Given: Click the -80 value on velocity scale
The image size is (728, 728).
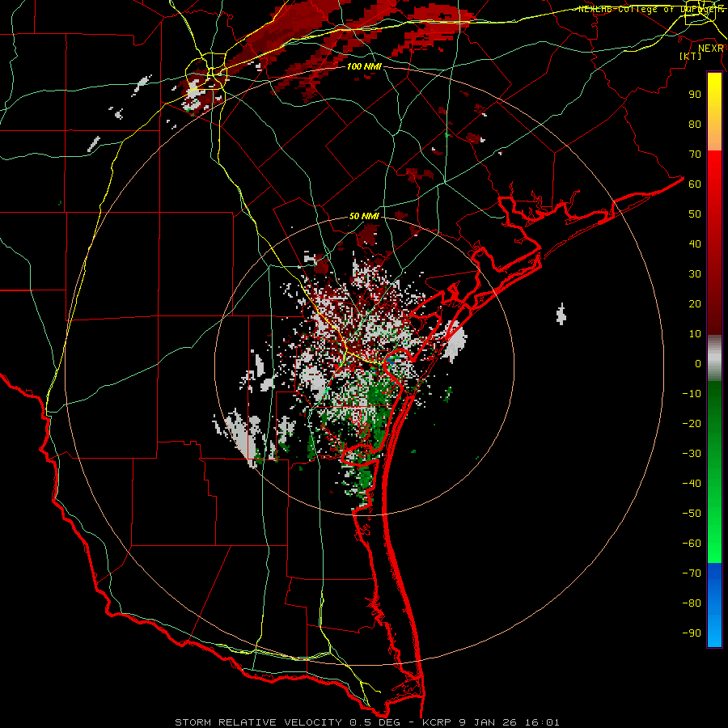Looking at the screenshot, I should pyautogui.click(x=692, y=603).
